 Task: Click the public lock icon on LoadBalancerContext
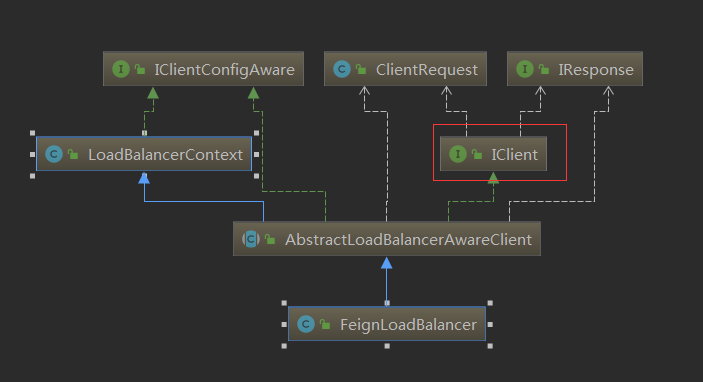73,154
